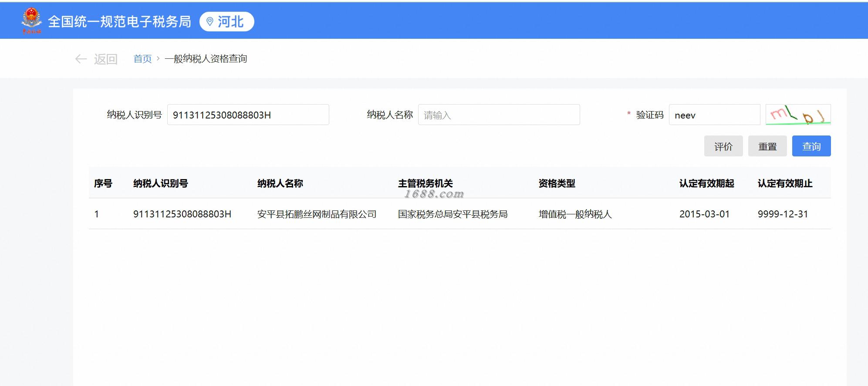
Task: Click the 认定有效期起 column header
Action: point(707,183)
